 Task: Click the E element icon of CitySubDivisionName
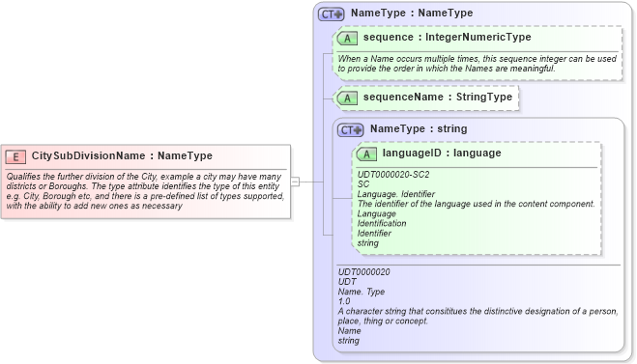tap(15, 156)
